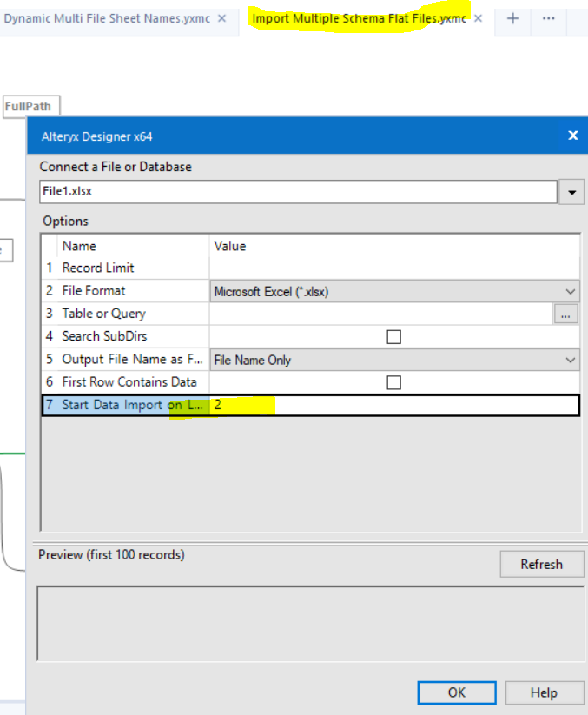The height and width of the screenshot is (715, 588).
Task: Close the Dynamic Multi File Sheet Names tab
Action: click(222, 18)
